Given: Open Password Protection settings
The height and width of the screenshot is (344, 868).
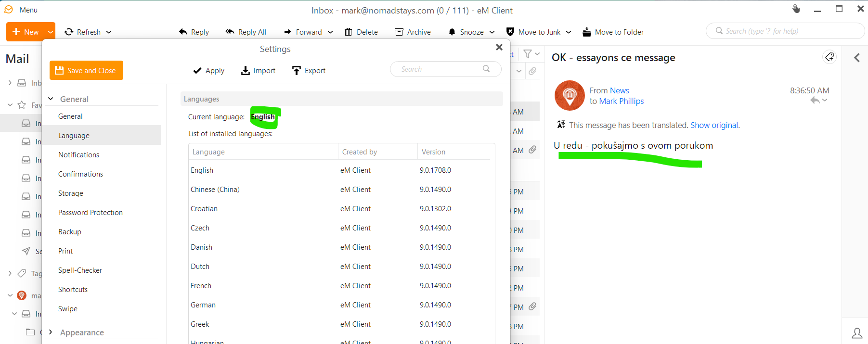Looking at the screenshot, I should 91,213.
